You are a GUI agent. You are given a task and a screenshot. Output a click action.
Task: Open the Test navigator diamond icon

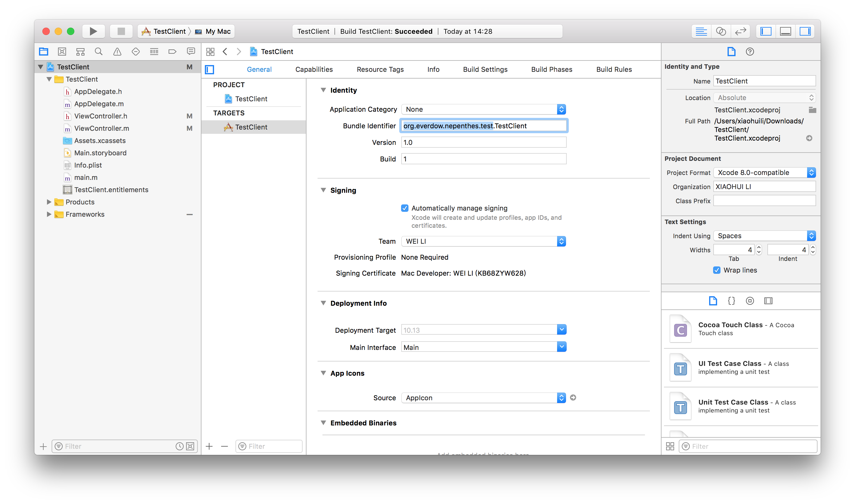point(136,52)
